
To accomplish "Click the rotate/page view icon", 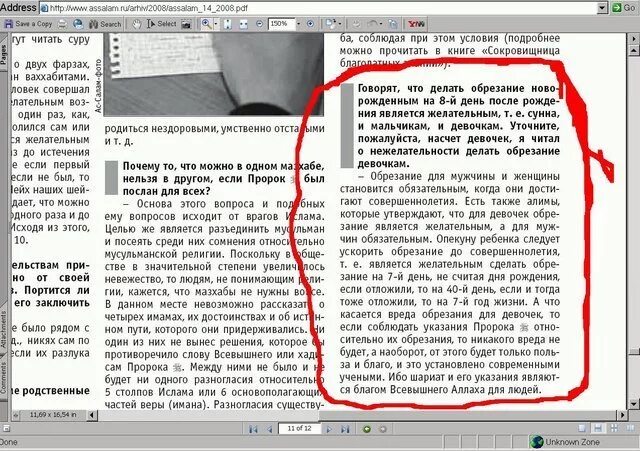I will pos(330,24).
